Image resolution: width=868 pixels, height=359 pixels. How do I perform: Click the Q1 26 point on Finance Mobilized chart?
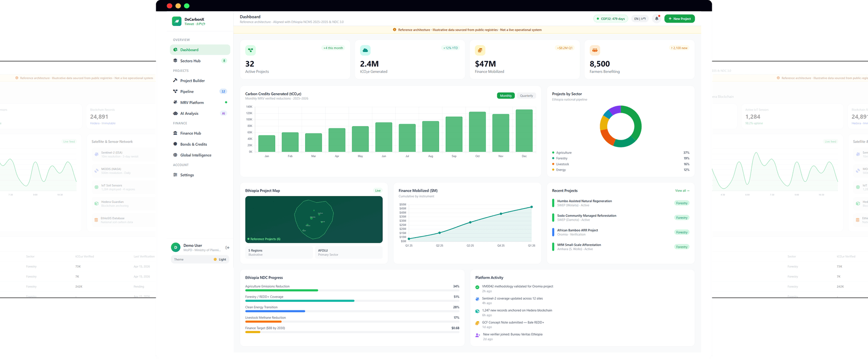coord(532,207)
